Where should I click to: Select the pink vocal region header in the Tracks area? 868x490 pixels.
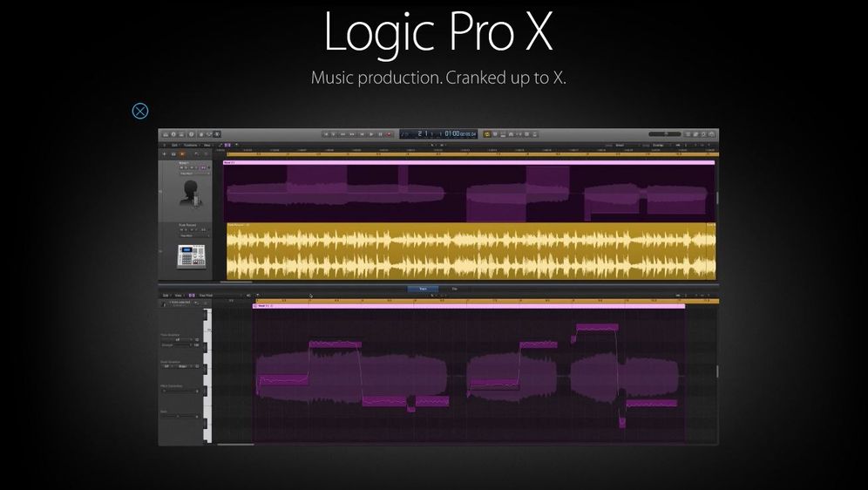468,163
